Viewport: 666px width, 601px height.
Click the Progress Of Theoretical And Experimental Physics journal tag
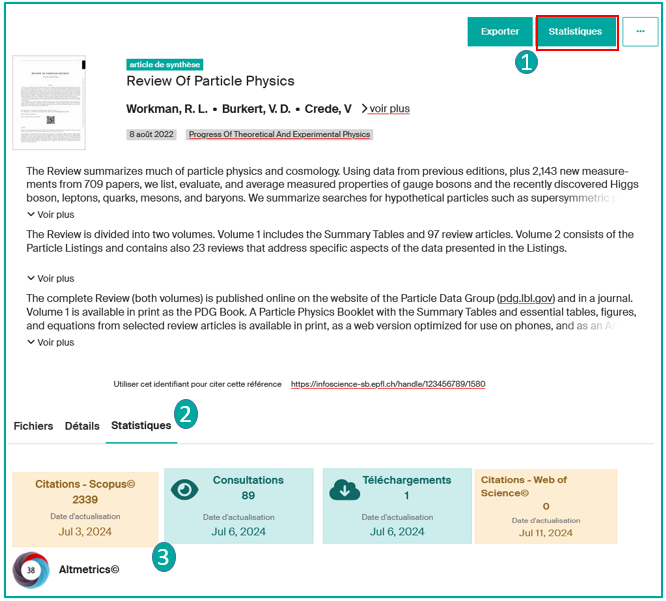click(x=265, y=135)
